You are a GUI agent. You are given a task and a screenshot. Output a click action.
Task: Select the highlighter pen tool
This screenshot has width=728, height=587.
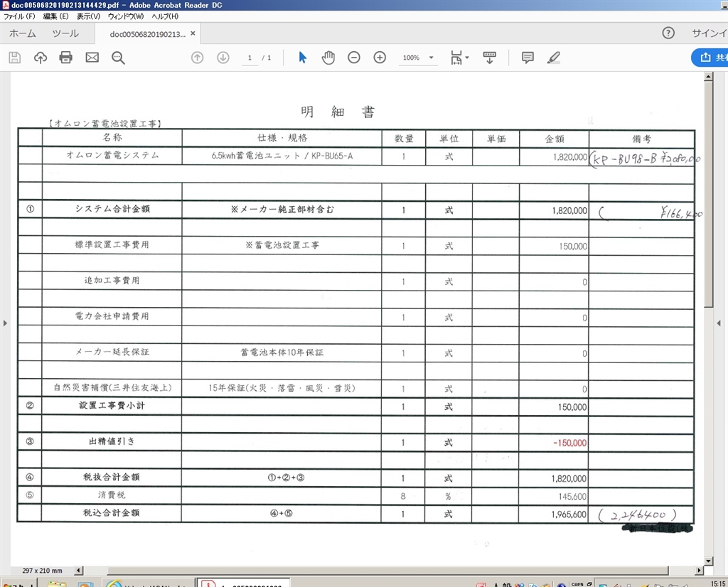(x=553, y=58)
